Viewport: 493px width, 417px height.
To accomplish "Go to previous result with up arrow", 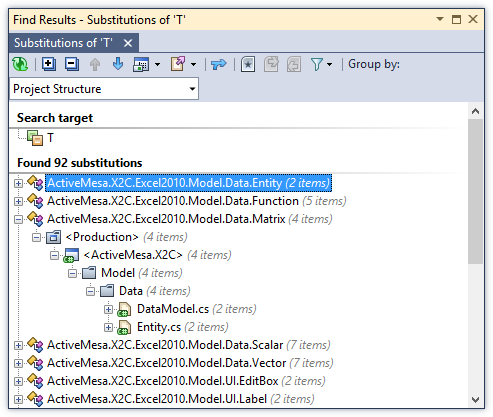I will coord(95,64).
